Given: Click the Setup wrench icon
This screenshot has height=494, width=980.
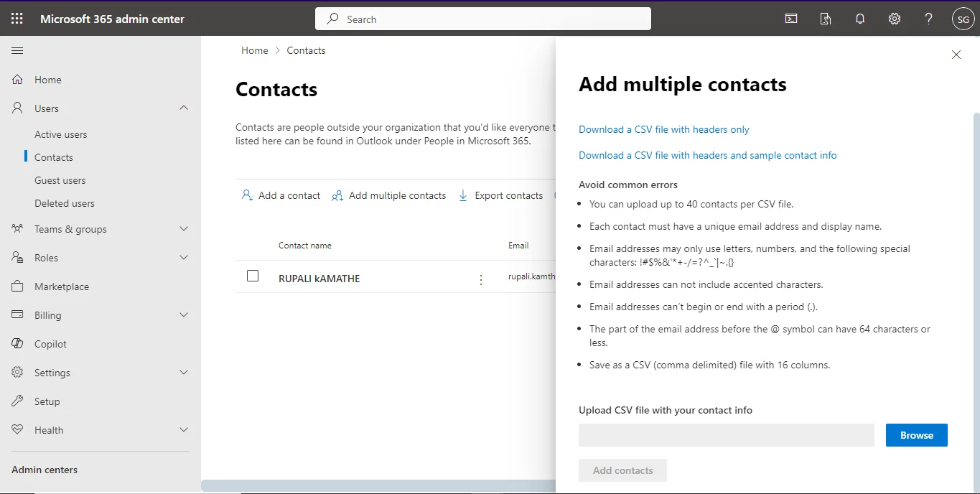Looking at the screenshot, I should tap(18, 401).
